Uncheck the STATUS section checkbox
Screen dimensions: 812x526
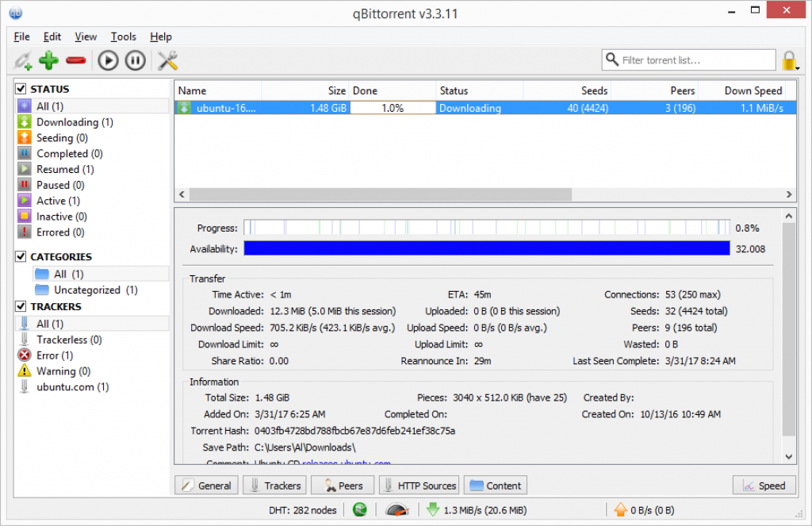click(21, 89)
